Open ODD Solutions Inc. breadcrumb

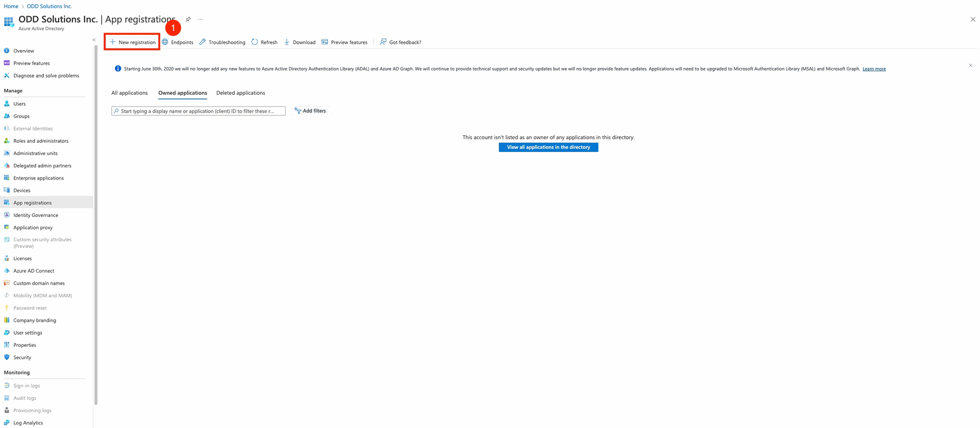point(49,6)
